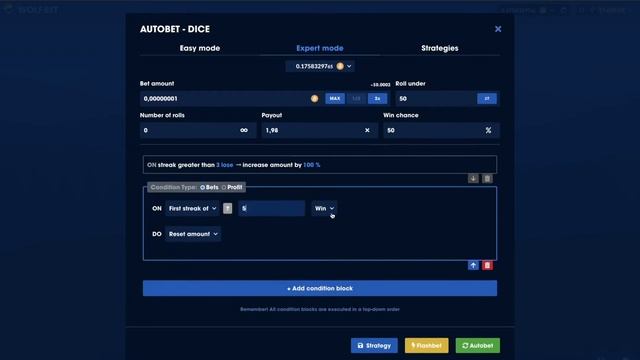This screenshot has height=360, width=640.
Task: Halve the bet amount with the 1/2 button
Action: click(x=356, y=98)
